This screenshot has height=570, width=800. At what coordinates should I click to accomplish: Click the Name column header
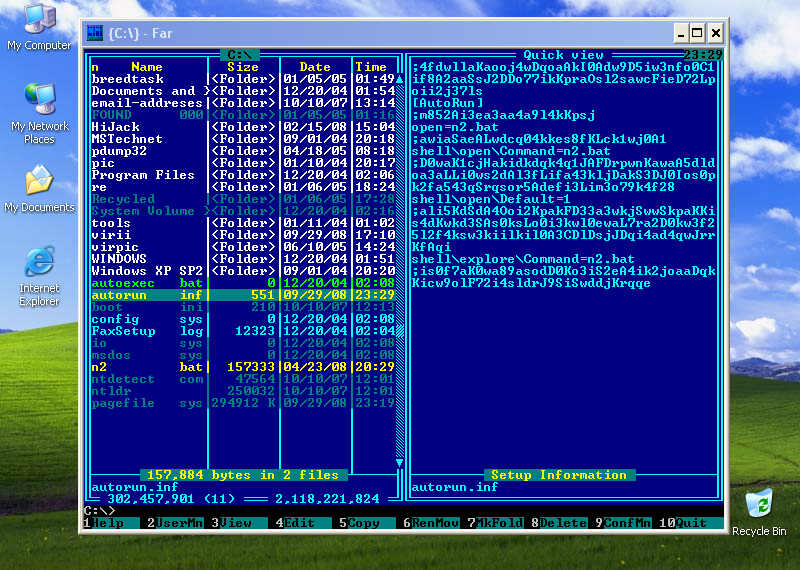click(x=147, y=67)
